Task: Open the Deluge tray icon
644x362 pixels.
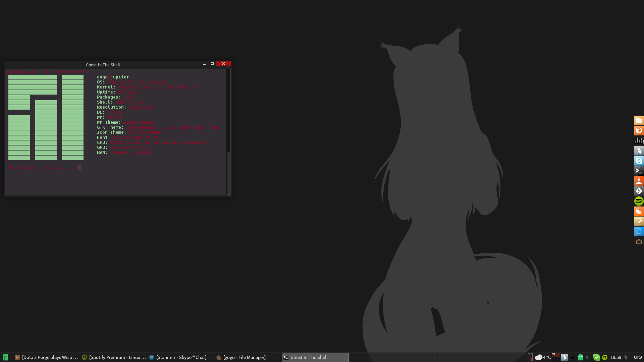Action: (564, 357)
